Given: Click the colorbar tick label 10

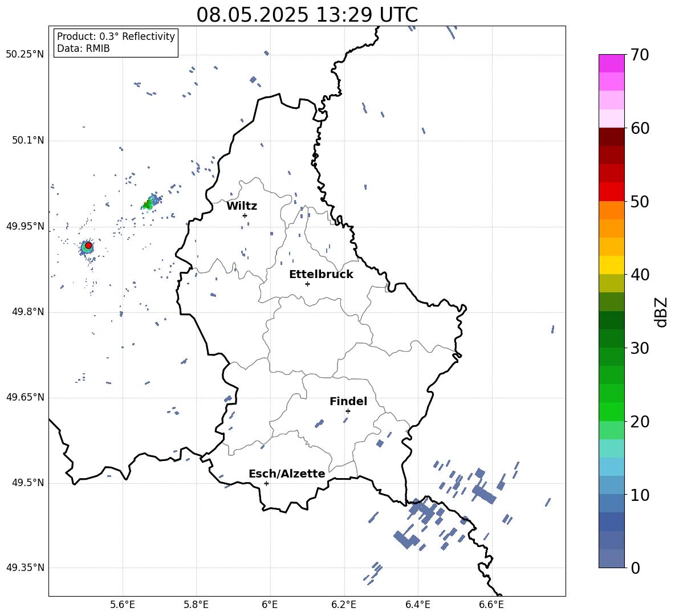Looking at the screenshot, I should (x=640, y=495).
